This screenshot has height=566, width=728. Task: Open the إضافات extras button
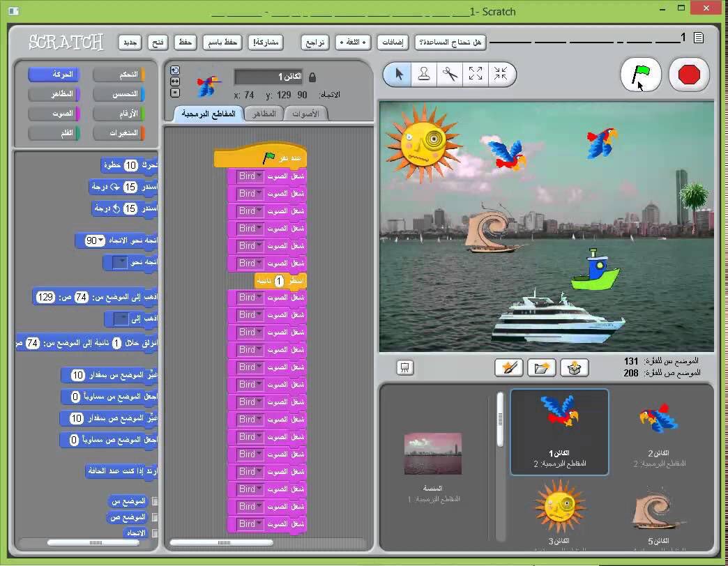[393, 43]
